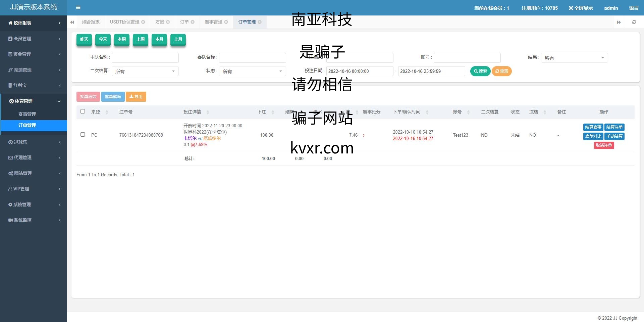Open the admin user menu
The image size is (644, 322).
click(x=611, y=8)
